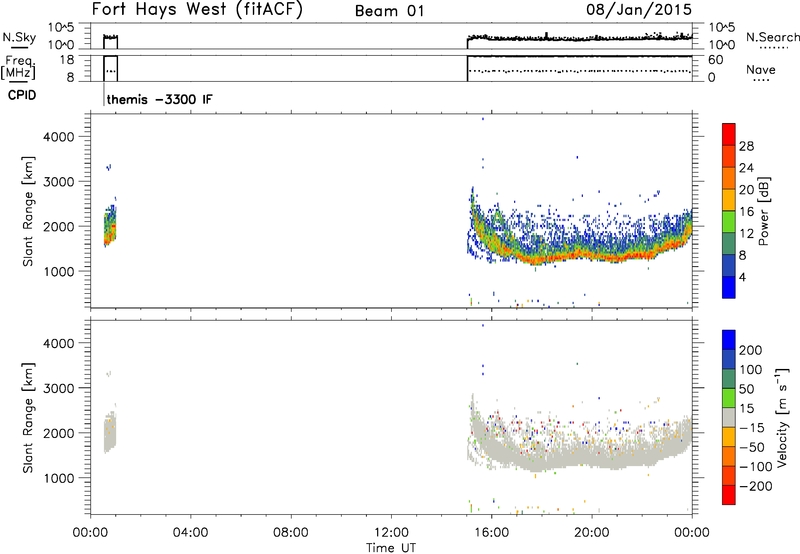Select the "Freq. [MHz]" axis label
Viewport: 800px width, 554px height.
coord(20,66)
